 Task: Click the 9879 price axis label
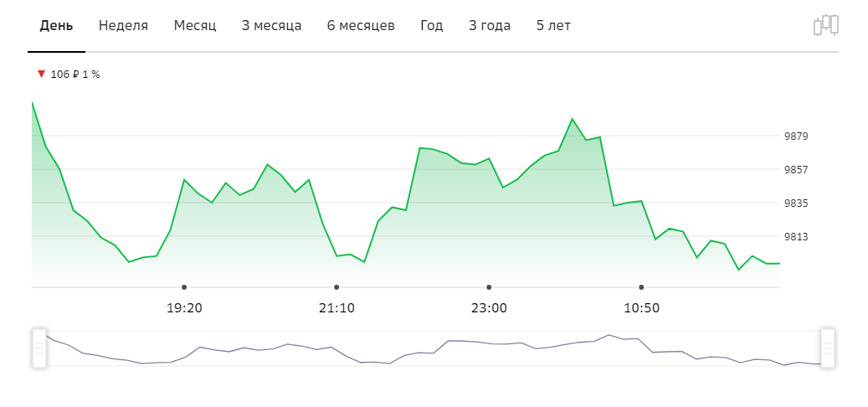796,136
